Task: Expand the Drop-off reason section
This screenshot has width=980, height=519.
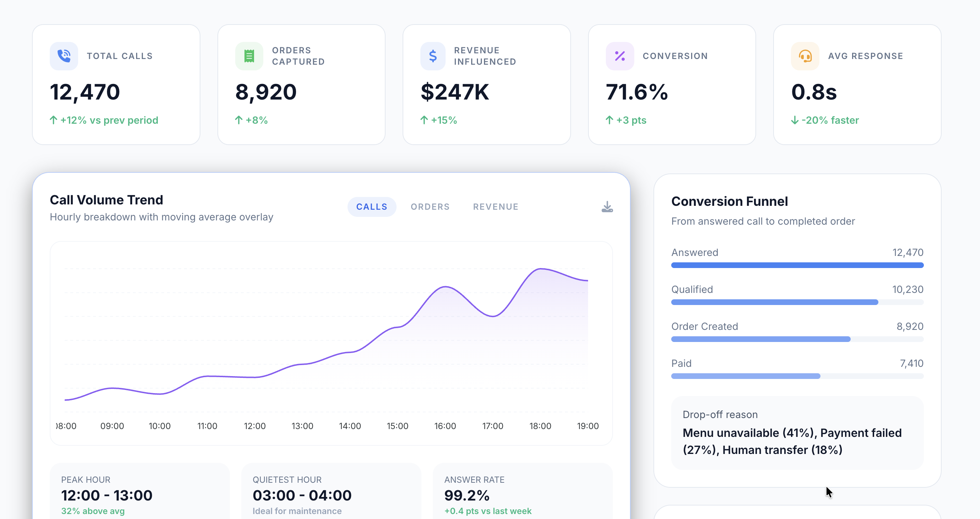Action: click(797, 433)
